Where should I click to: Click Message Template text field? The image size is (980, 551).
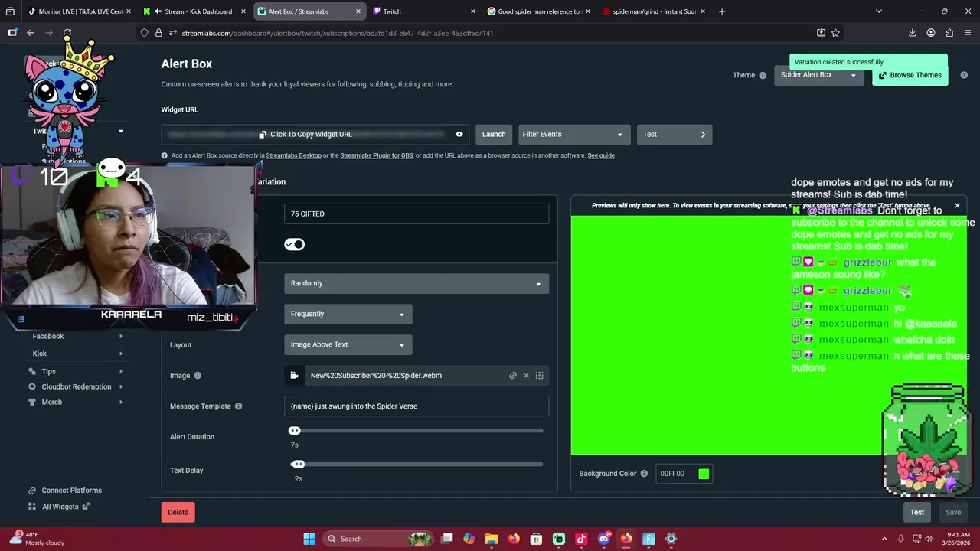(416, 406)
